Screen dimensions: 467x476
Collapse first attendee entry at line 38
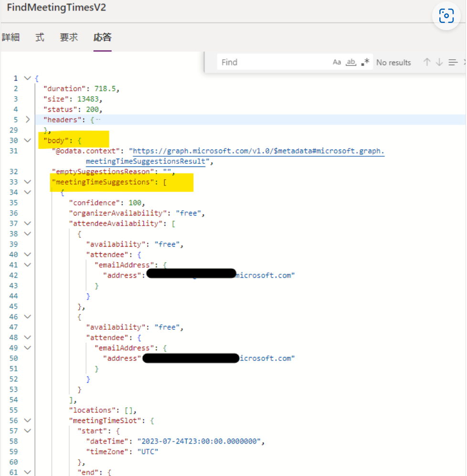[28, 234]
